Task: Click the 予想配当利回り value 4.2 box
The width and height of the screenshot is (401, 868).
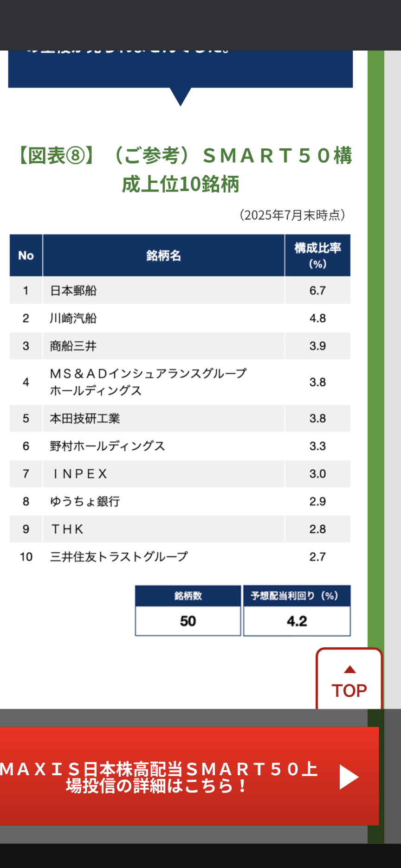Action: pyautogui.click(x=297, y=621)
